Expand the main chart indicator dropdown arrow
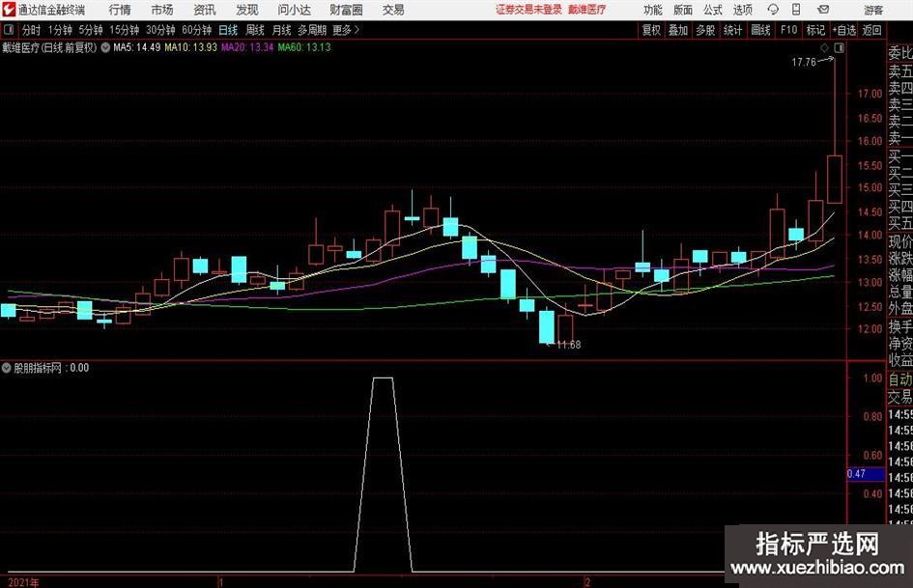 pyautogui.click(x=105, y=47)
